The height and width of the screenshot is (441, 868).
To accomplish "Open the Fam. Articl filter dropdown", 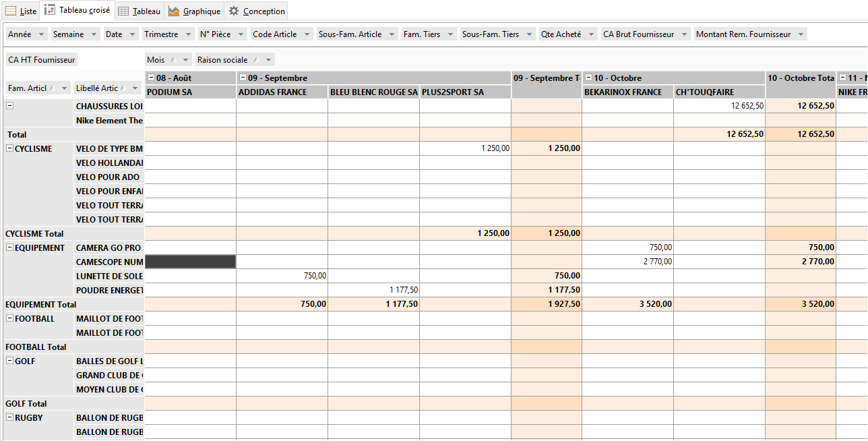I will pos(65,88).
